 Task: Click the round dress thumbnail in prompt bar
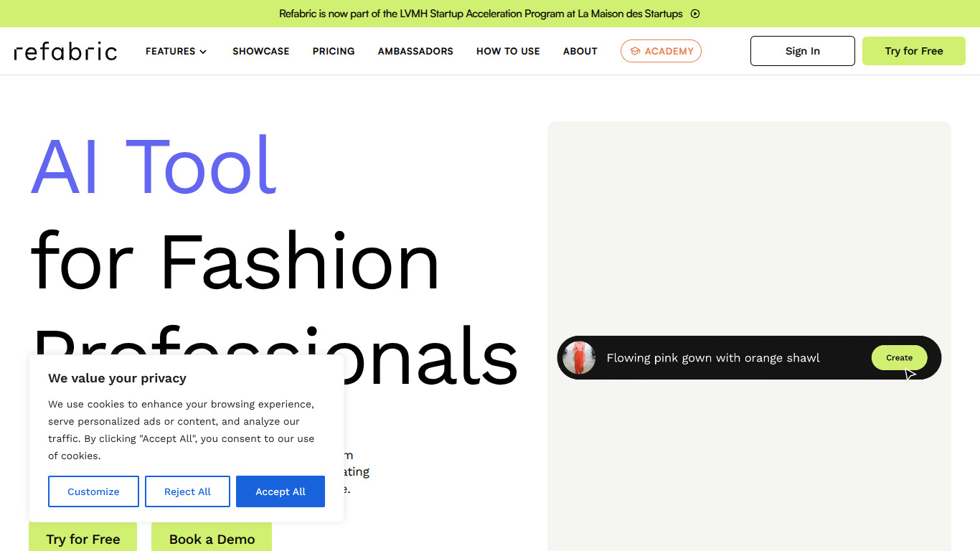(x=579, y=357)
